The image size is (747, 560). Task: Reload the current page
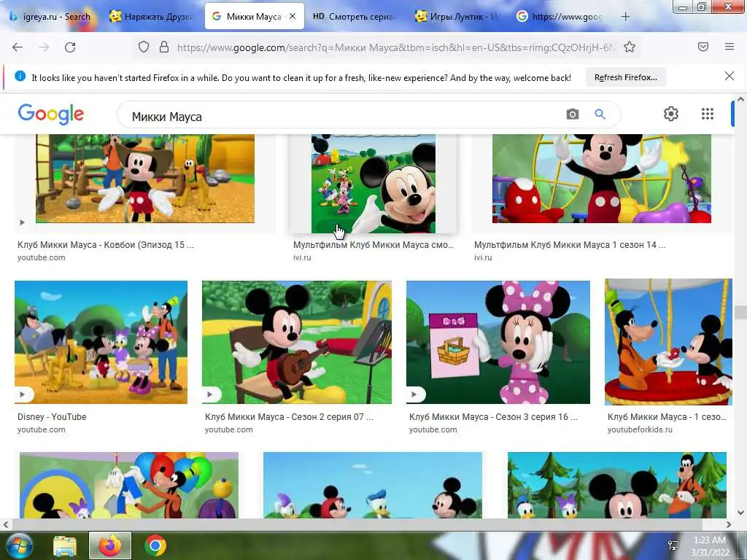point(70,47)
